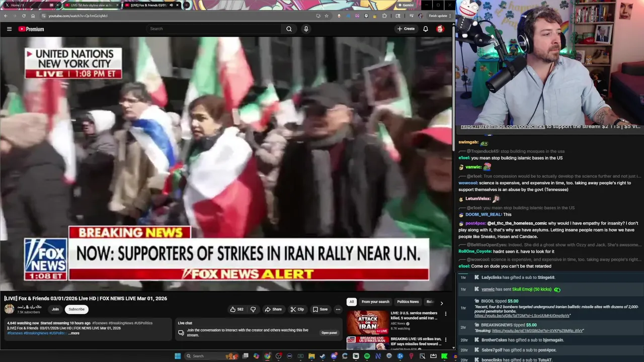
Task: Clip the live video
Action: click(x=297, y=309)
